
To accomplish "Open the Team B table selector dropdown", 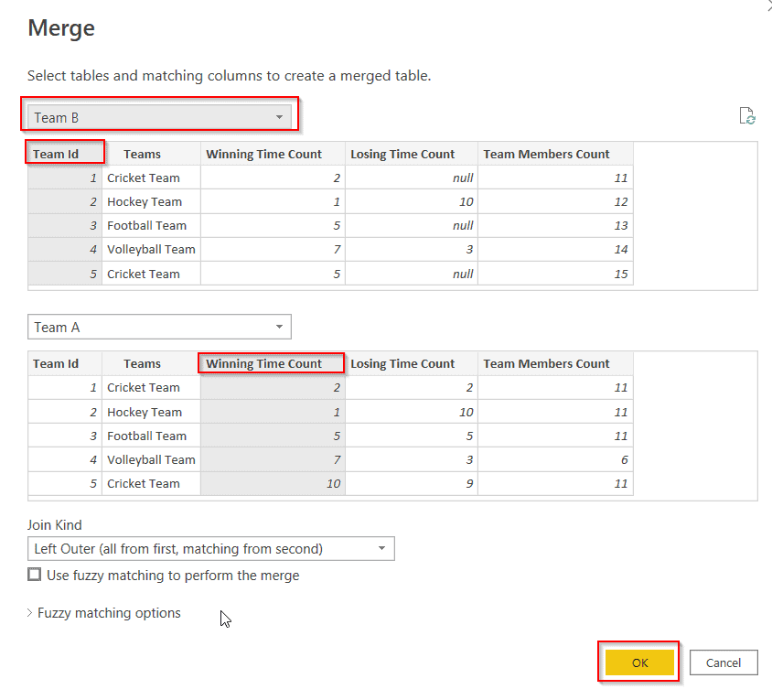I will coord(279,116).
